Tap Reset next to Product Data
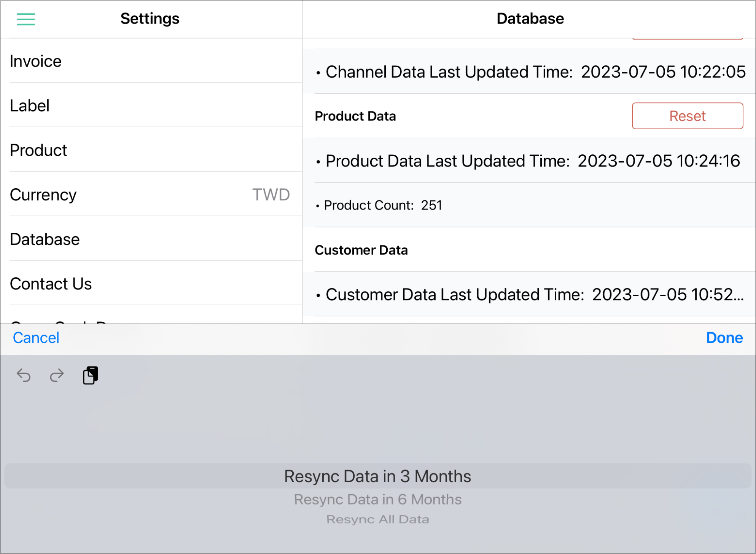The width and height of the screenshot is (756, 554). click(687, 116)
